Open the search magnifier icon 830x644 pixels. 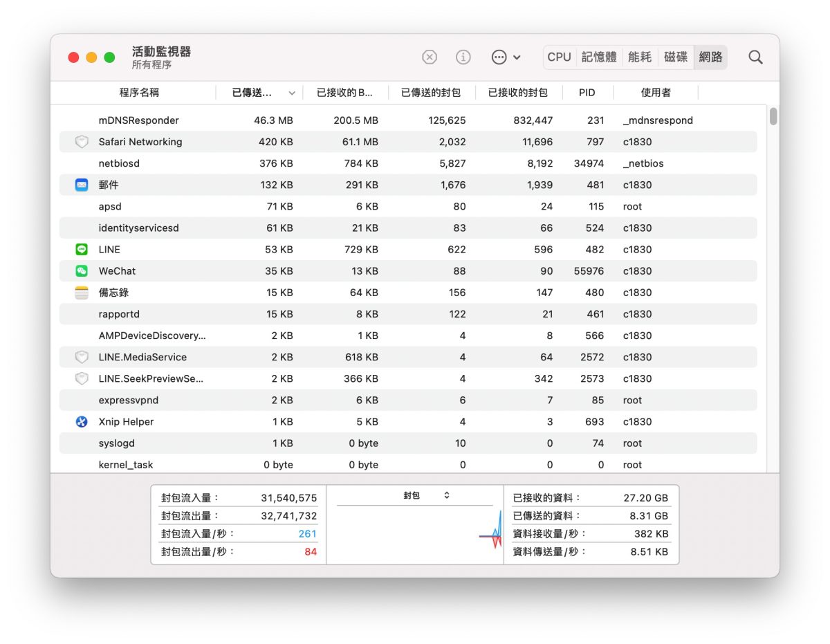click(755, 57)
